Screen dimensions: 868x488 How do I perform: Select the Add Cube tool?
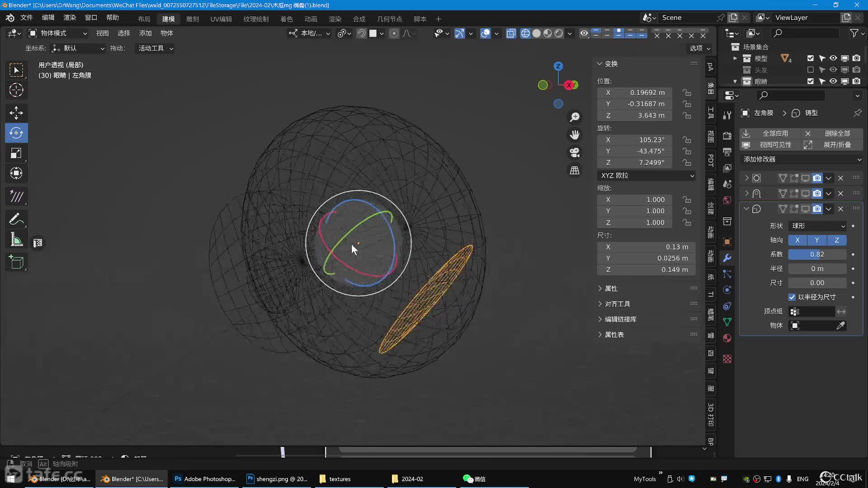[x=16, y=263]
